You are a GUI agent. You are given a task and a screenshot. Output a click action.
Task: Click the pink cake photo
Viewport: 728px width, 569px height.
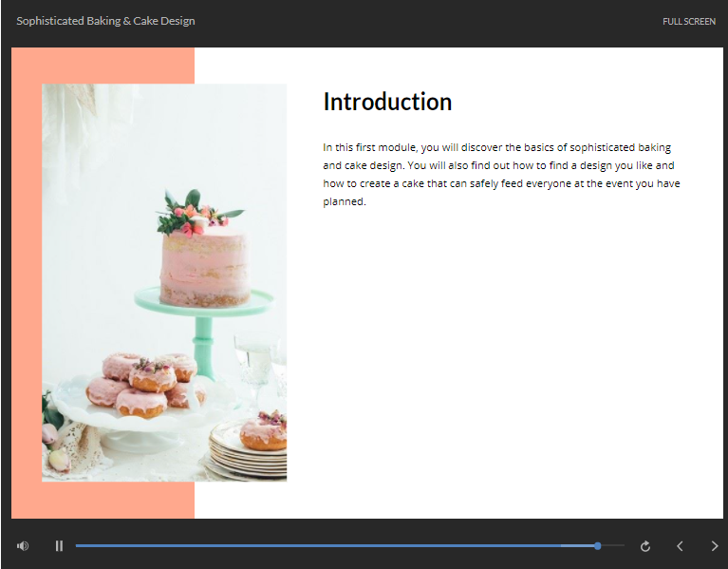(164, 282)
